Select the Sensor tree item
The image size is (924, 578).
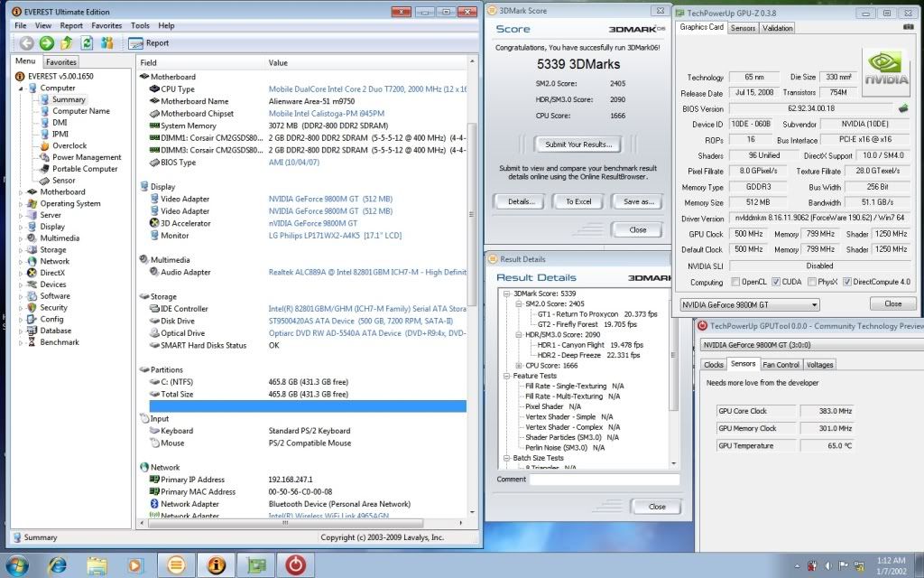64,181
